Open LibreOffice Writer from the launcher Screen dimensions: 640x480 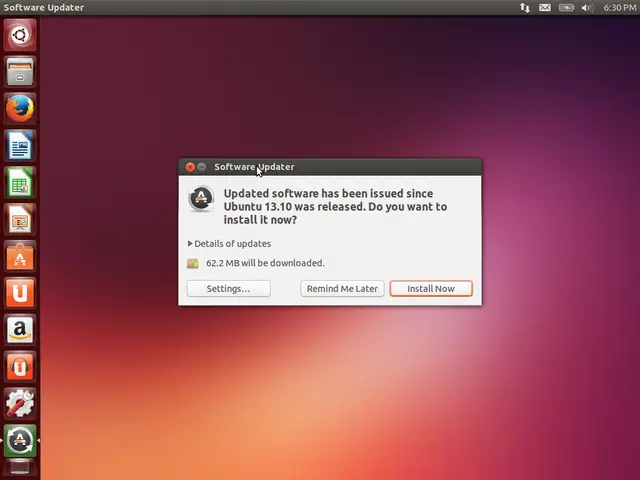coord(20,145)
